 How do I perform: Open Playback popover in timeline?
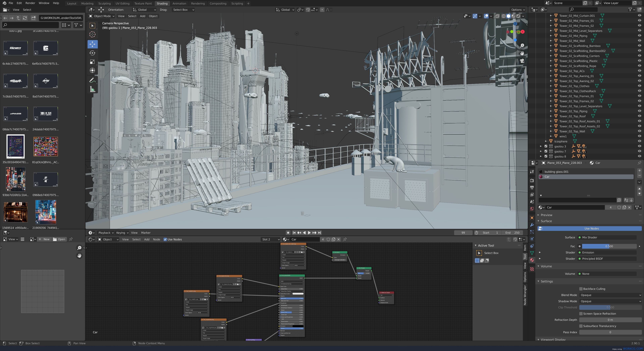point(106,233)
